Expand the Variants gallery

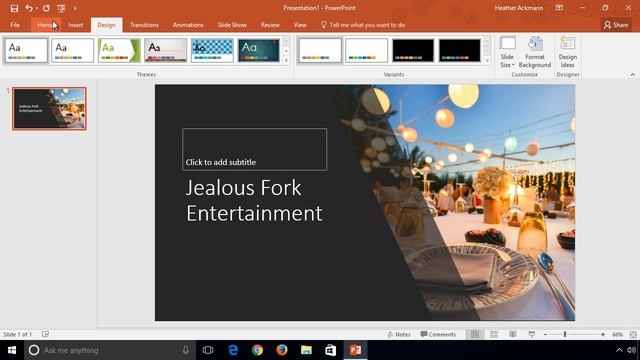pos(487,61)
